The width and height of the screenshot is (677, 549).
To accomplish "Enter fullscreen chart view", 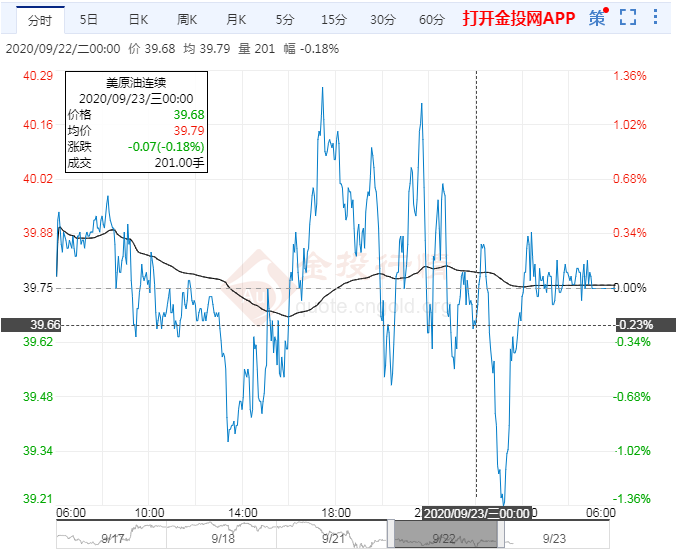I will point(628,18).
